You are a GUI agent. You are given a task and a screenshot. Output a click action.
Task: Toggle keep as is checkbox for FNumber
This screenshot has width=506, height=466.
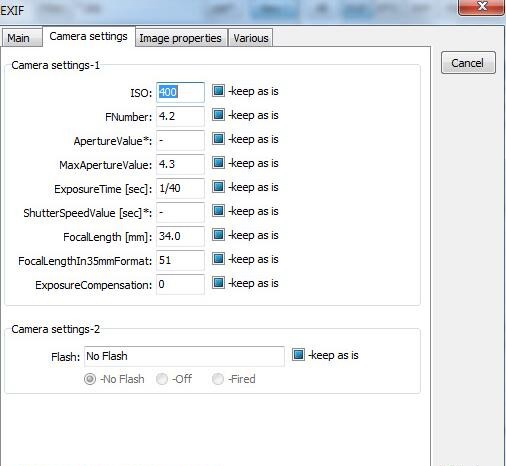click(218, 115)
